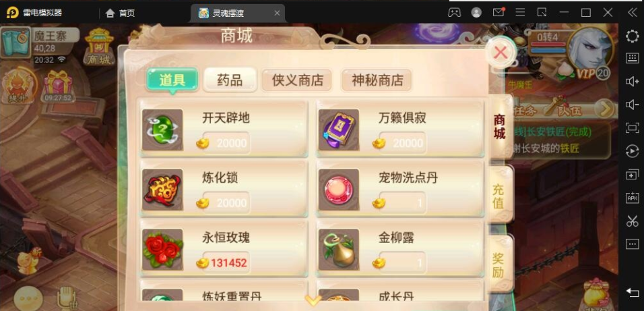Open the emulator settings gear icon

point(632,36)
